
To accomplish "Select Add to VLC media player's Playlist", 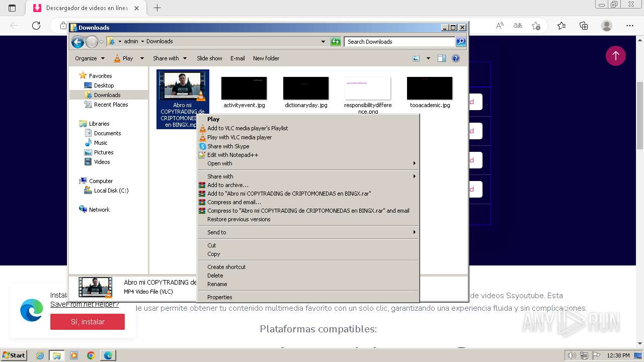I will click(308, 128).
